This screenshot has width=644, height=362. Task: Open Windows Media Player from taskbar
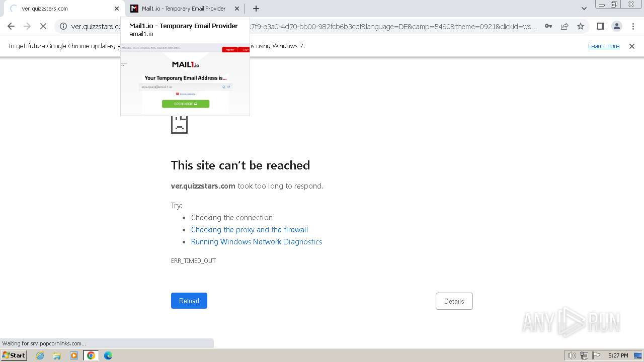[x=74, y=355]
